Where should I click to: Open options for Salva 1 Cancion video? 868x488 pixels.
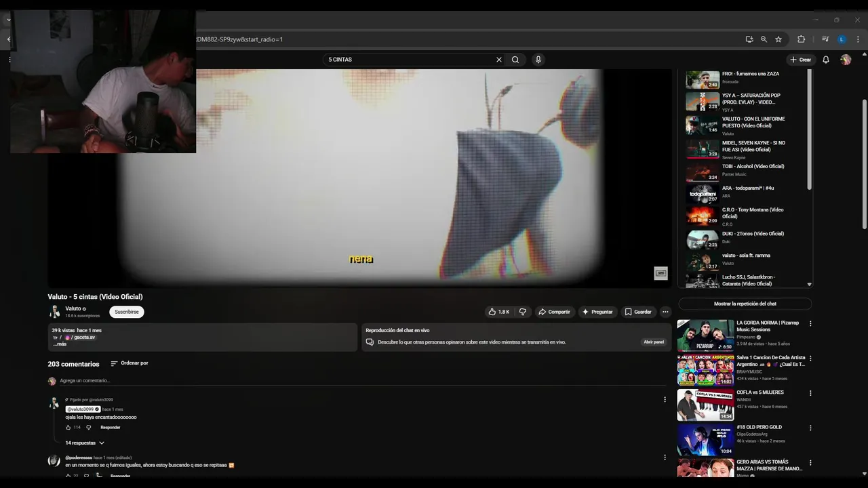pyautogui.click(x=810, y=358)
